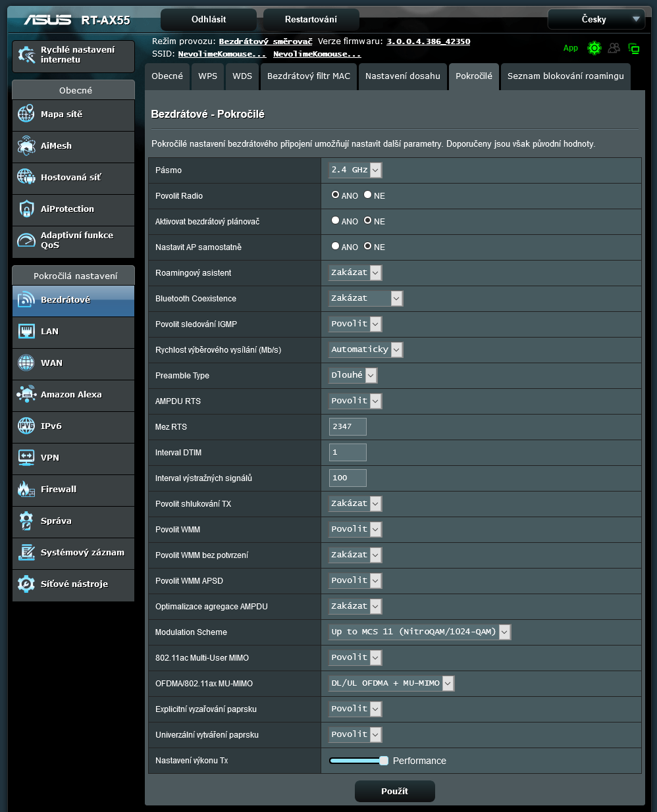Click the Mez RTS input field
Image resolution: width=657 pixels, height=812 pixels.
tap(348, 426)
